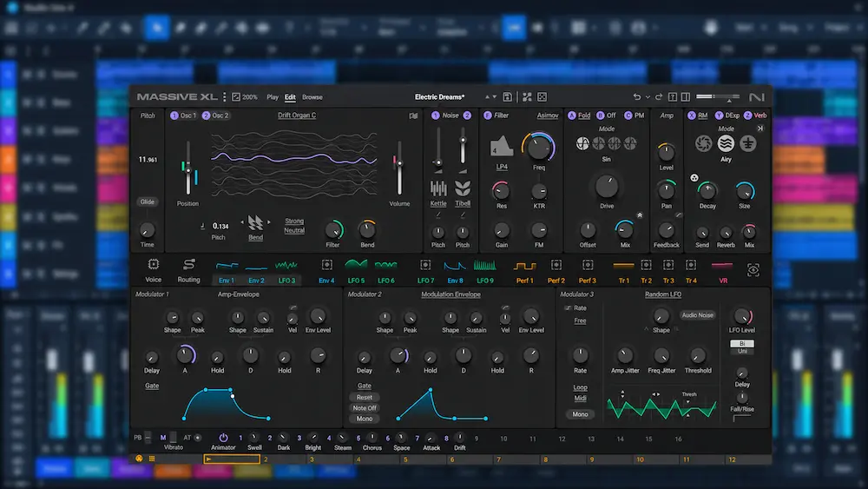
Task: Redo the change in Massive XL header
Action: pyautogui.click(x=659, y=97)
